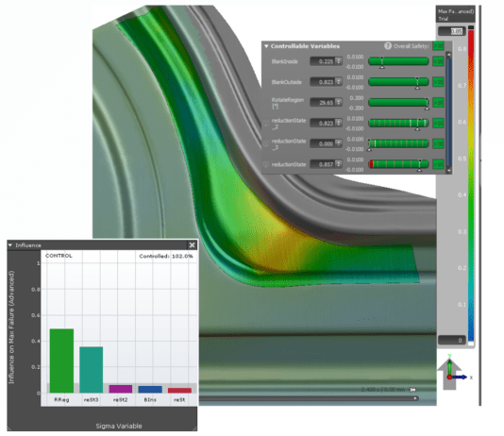Click the 'Sigma Variable' axis label

[x=119, y=426]
